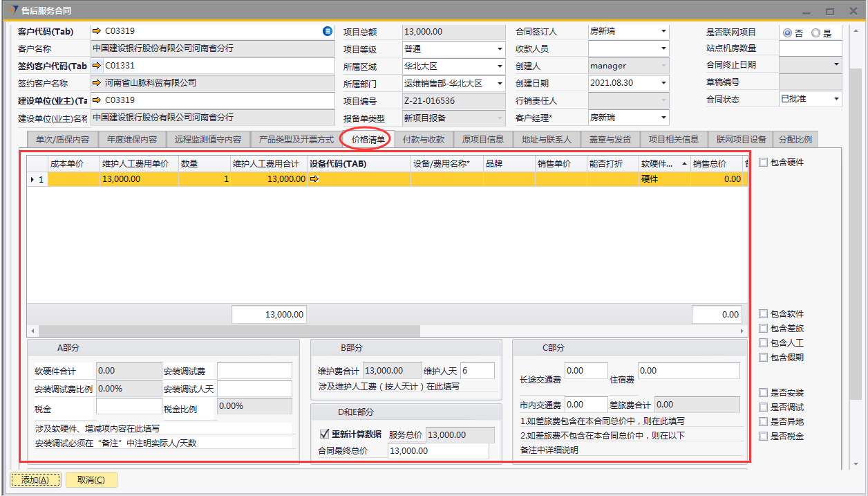868x496 pixels.
Task: Select the 是 radio for 是否联网项目
Action: [815, 33]
